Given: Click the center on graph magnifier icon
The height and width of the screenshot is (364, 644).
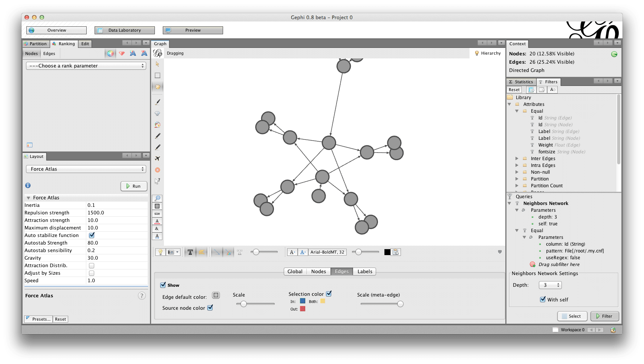Looking at the screenshot, I should [158, 198].
